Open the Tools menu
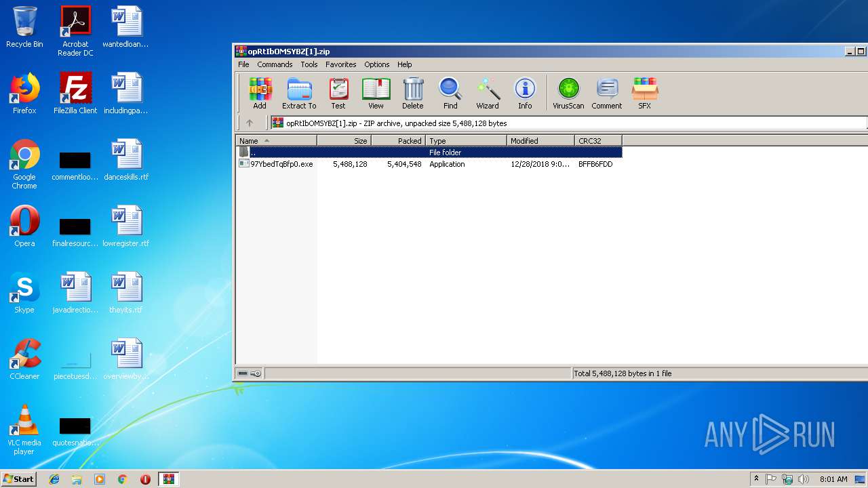Image resolution: width=868 pixels, height=488 pixels. pyautogui.click(x=309, y=64)
